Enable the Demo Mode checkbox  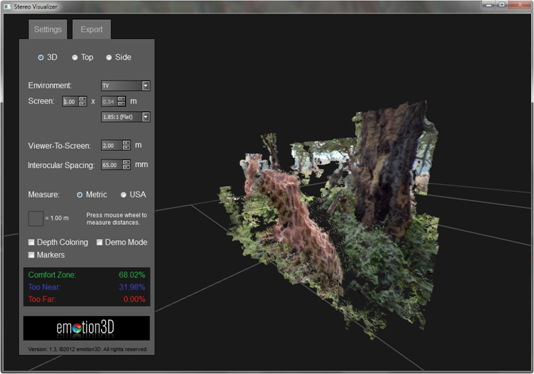tap(99, 242)
